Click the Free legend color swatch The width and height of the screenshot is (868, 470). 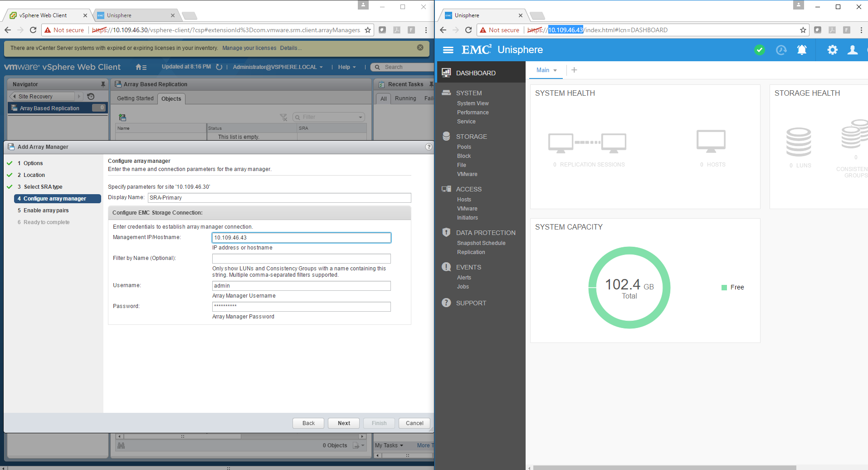coord(724,287)
